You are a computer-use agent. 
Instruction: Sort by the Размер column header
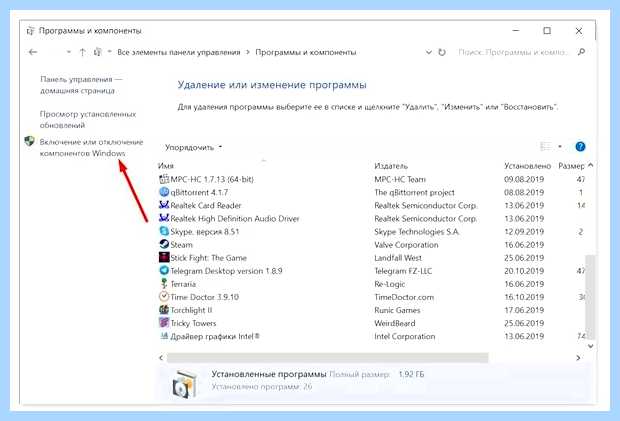(x=571, y=166)
